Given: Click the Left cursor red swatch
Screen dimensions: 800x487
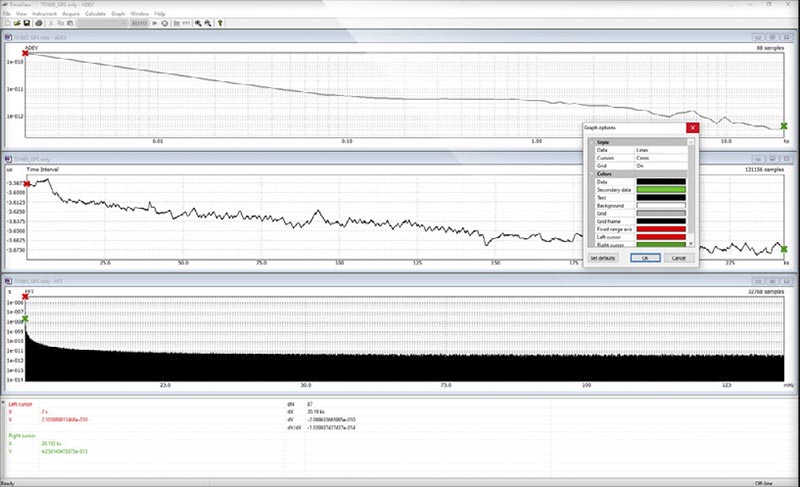Looking at the screenshot, I should (x=661, y=237).
